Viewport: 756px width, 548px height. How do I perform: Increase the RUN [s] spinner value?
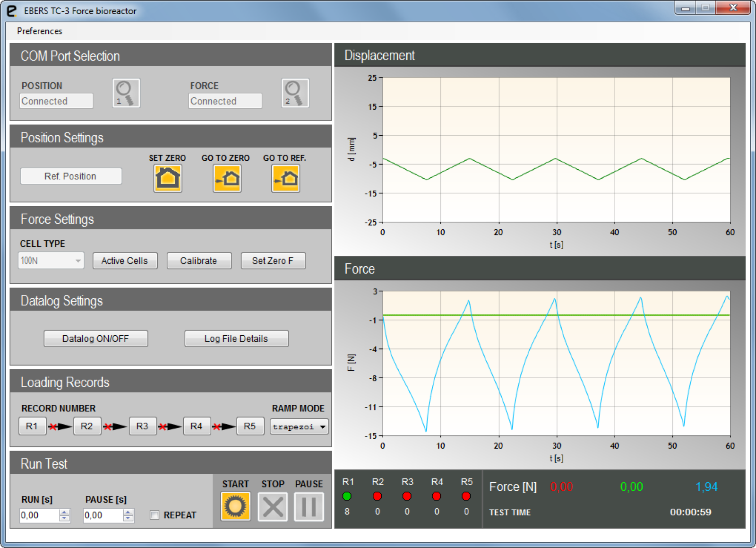(65, 512)
